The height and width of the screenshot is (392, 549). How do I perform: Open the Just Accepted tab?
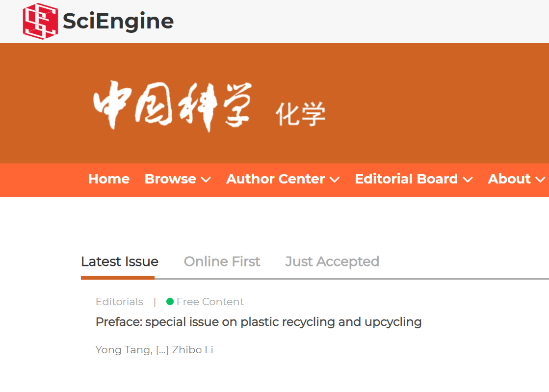click(x=332, y=261)
